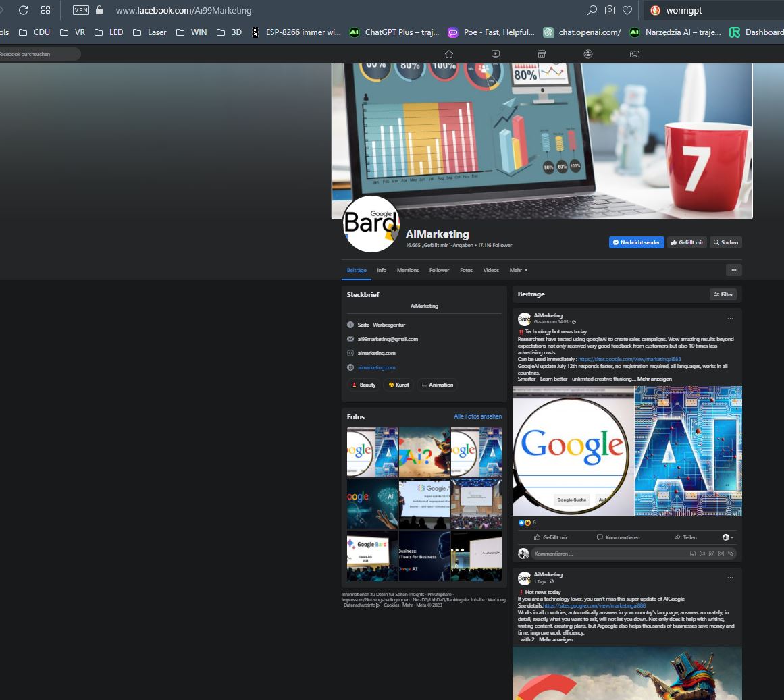Click ai99marketing@gmail.com email entry

pyautogui.click(x=388, y=339)
